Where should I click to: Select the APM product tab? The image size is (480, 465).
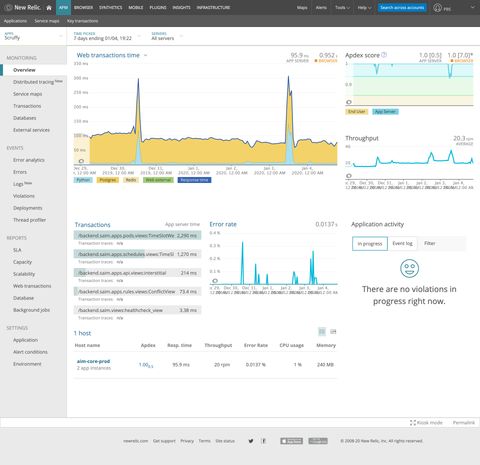(x=63, y=7)
